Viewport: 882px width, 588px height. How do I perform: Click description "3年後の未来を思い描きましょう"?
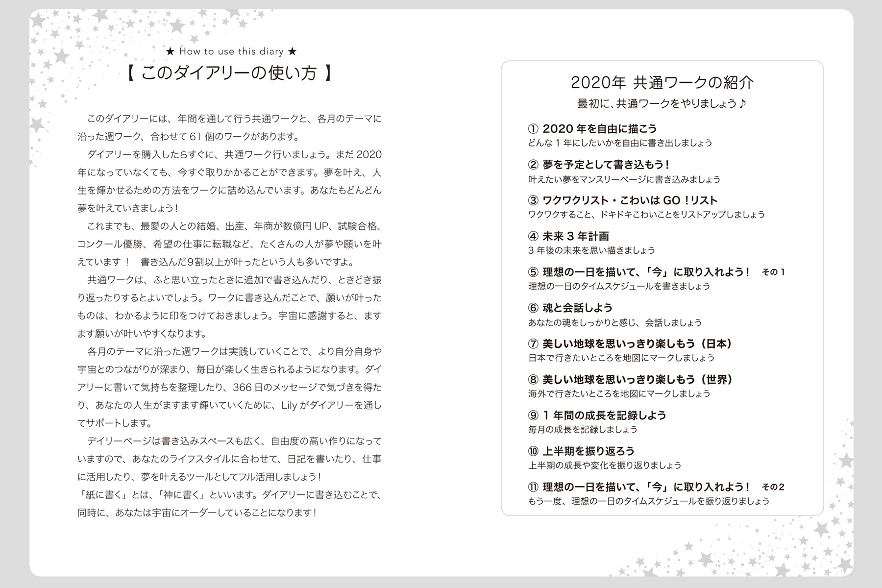pos(591,250)
